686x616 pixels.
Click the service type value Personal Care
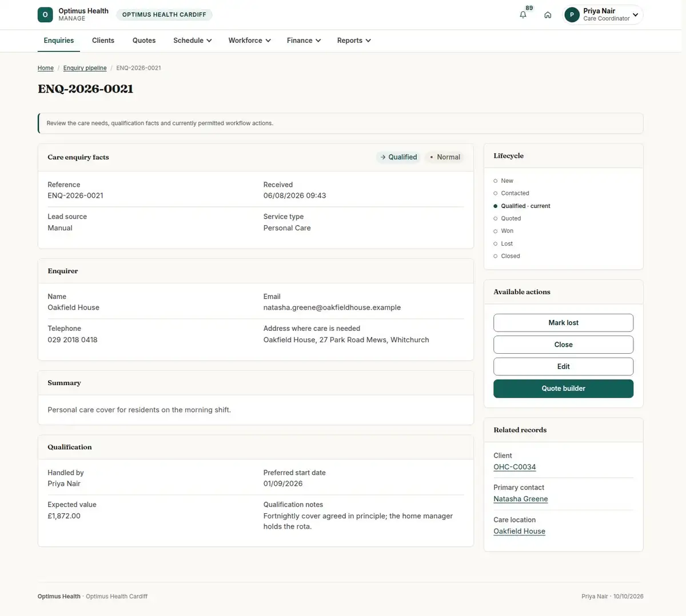click(287, 228)
